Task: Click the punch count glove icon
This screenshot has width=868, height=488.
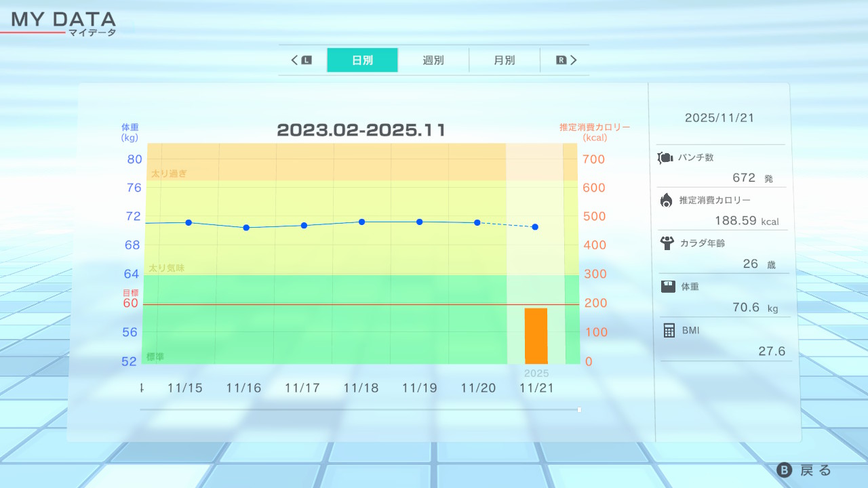Action: 665,158
